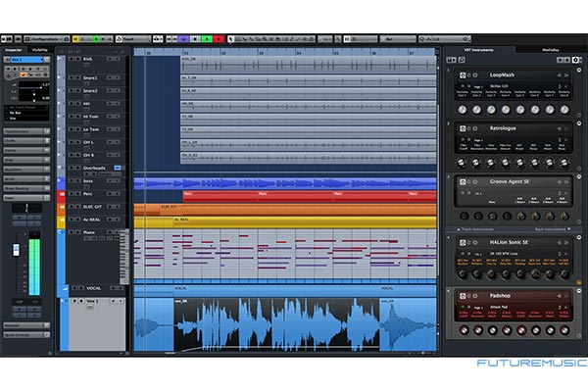Start recording with the red Record button
This screenshot has height=392, width=588.
(219, 39)
